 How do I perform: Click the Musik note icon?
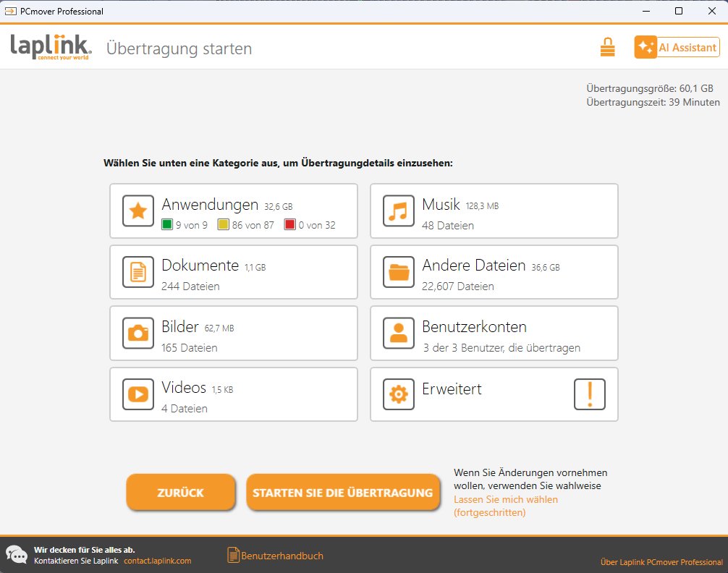click(398, 211)
